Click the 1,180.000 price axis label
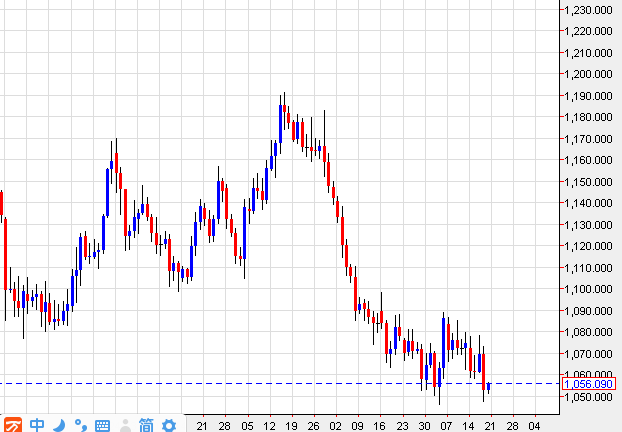This screenshot has width=622, height=432. pyautogui.click(x=588, y=117)
